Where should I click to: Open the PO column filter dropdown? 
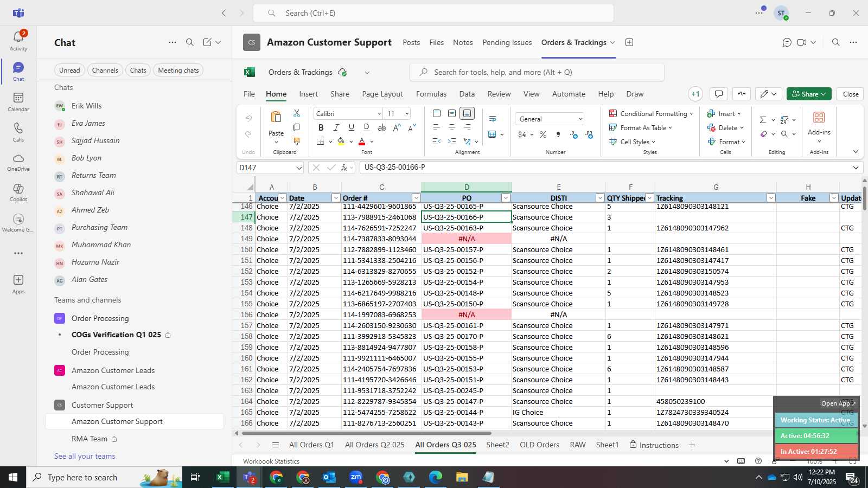coord(506,198)
